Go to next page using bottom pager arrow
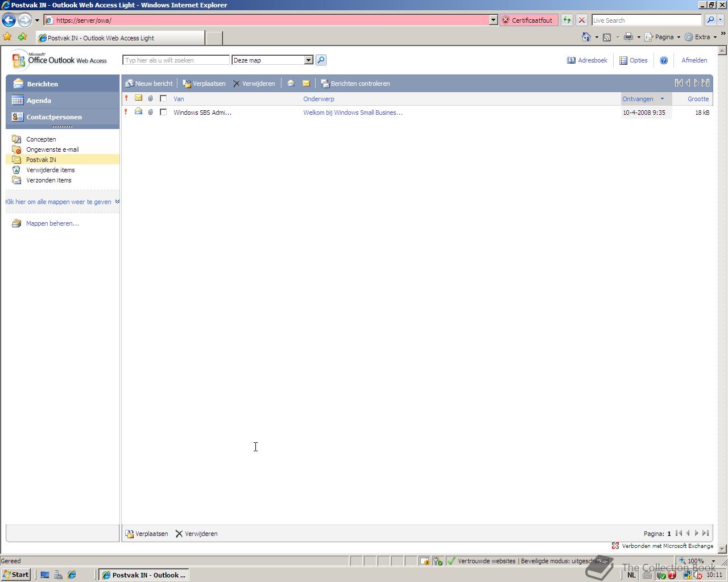This screenshot has width=728, height=582. pos(697,533)
